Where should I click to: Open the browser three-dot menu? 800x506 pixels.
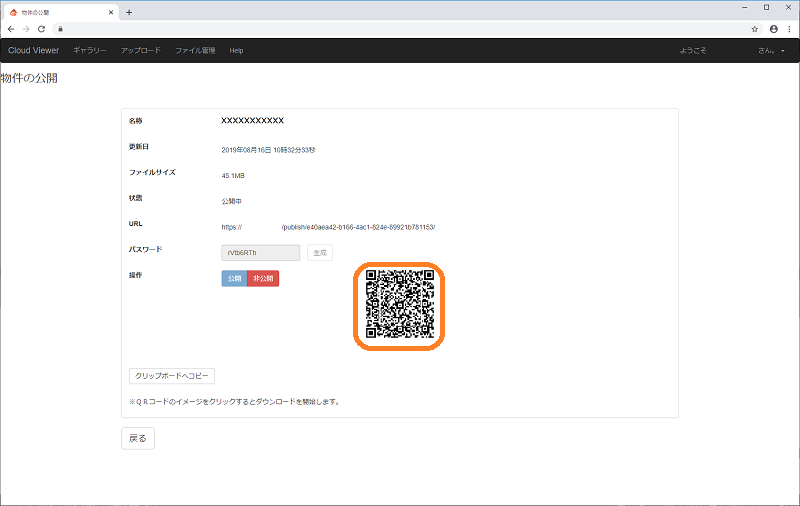789,29
